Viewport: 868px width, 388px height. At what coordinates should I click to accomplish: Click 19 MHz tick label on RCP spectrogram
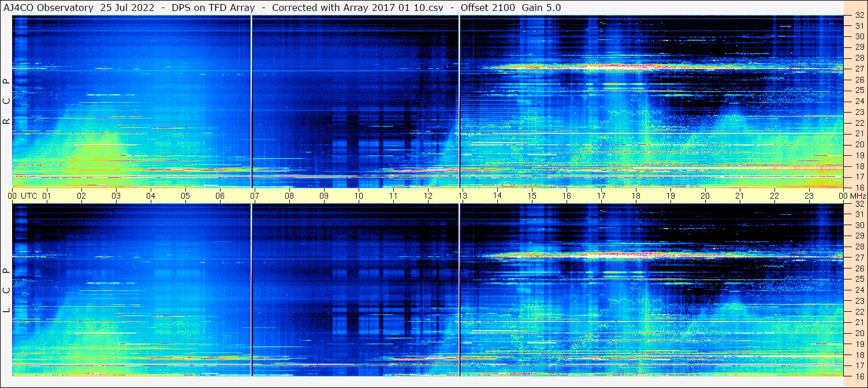coord(859,155)
